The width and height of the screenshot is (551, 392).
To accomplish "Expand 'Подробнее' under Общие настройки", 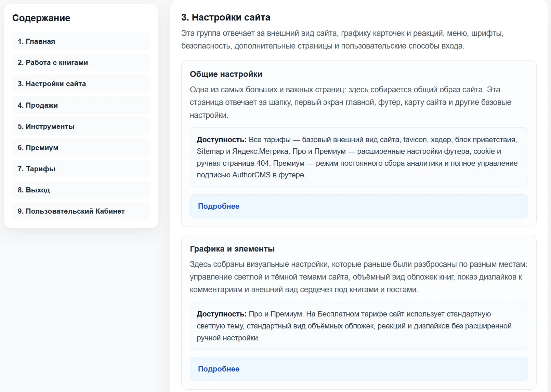I will 359,206.
